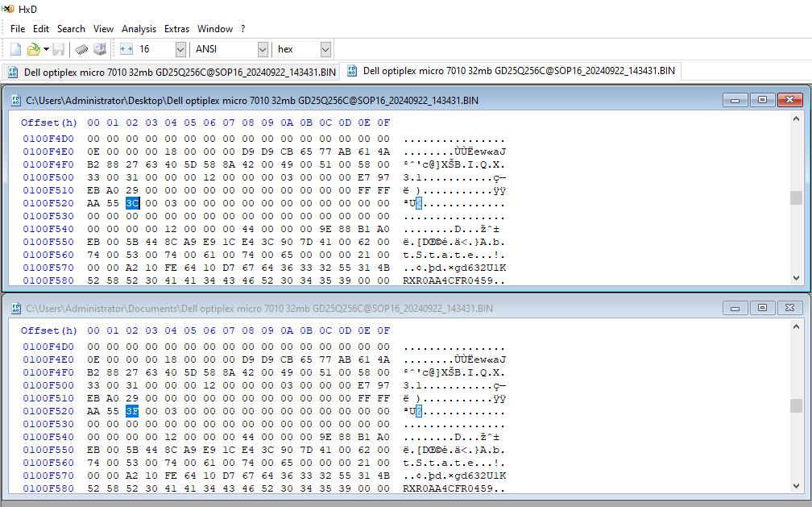Image resolution: width=812 pixels, height=507 pixels.
Task: Click scroll down arrow in top hex window
Action: click(796, 278)
